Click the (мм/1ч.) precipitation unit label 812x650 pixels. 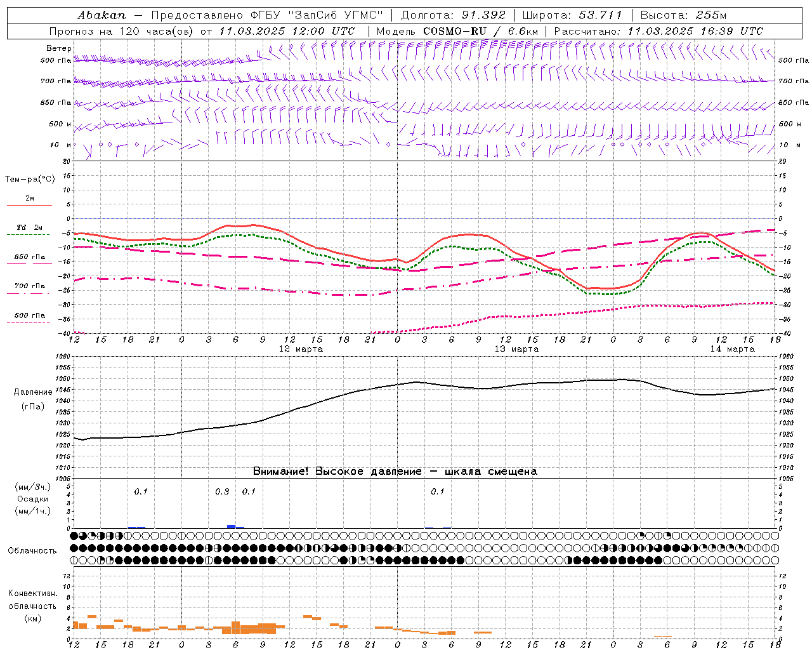(x=33, y=511)
